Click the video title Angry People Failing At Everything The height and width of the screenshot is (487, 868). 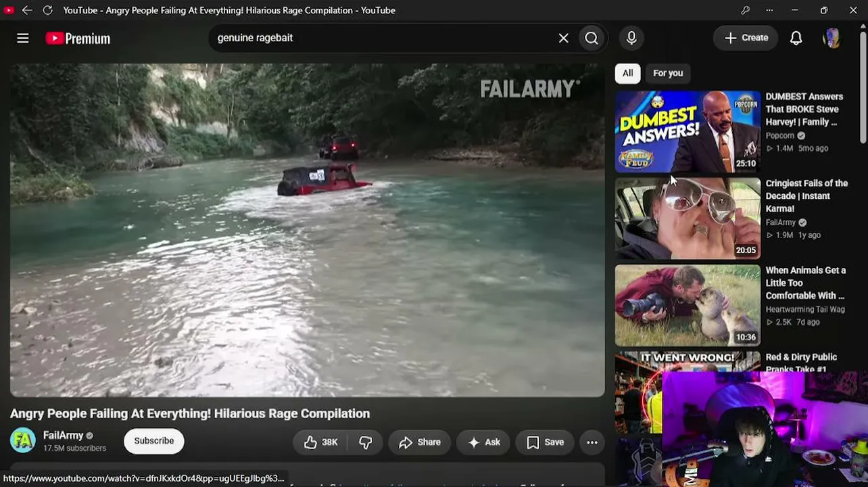coord(190,413)
